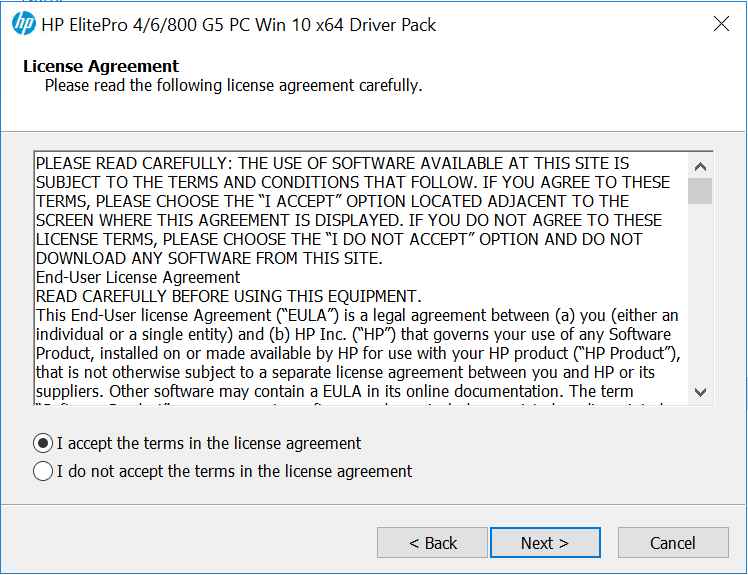
Task: Click 'READ CAREFULLY BEFORE USING THIS EQUIPMENT.' line
Action: click(229, 296)
